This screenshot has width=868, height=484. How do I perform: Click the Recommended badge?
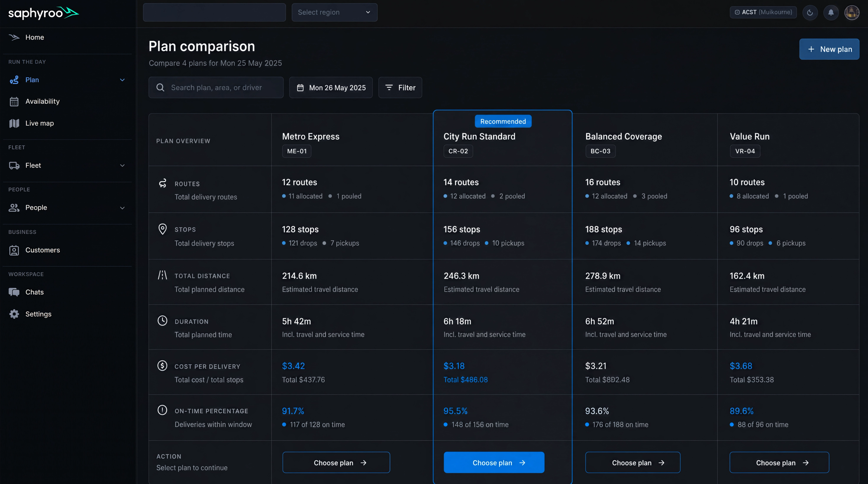pyautogui.click(x=503, y=121)
